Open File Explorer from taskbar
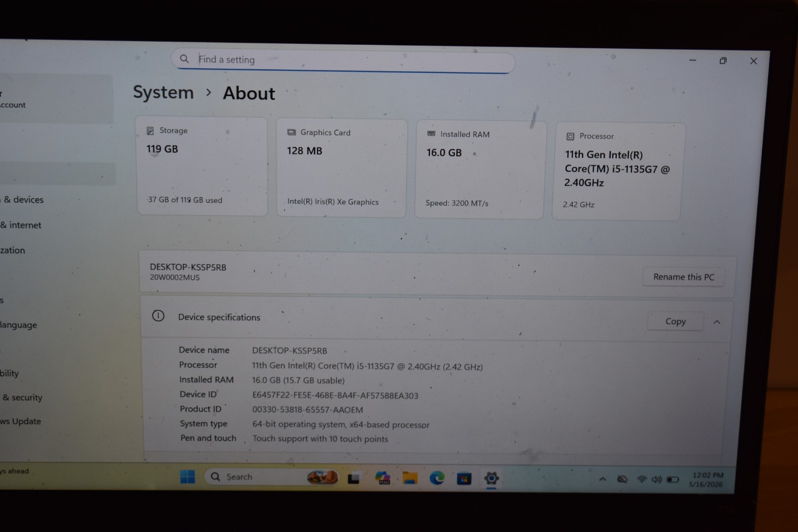Viewport: 798px width, 532px height. click(410, 478)
